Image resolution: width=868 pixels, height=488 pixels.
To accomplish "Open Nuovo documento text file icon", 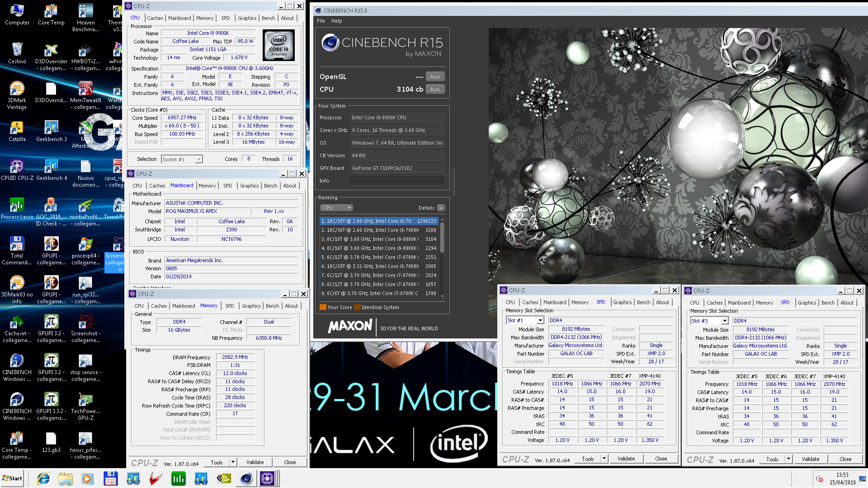I will click(85, 174).
